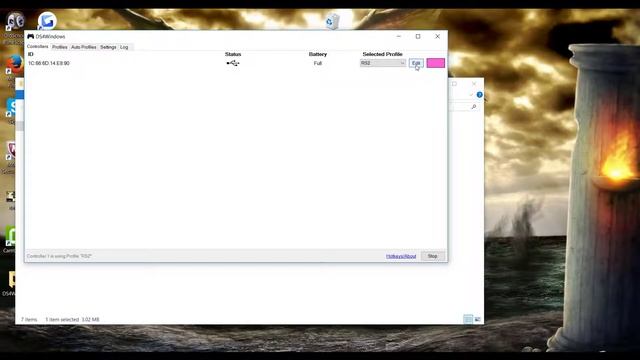Image resolution: width=640 pixels, height=360 pixels.
Task: Pick the pink lightbar color swatch
Action: (x=436, y=63)
